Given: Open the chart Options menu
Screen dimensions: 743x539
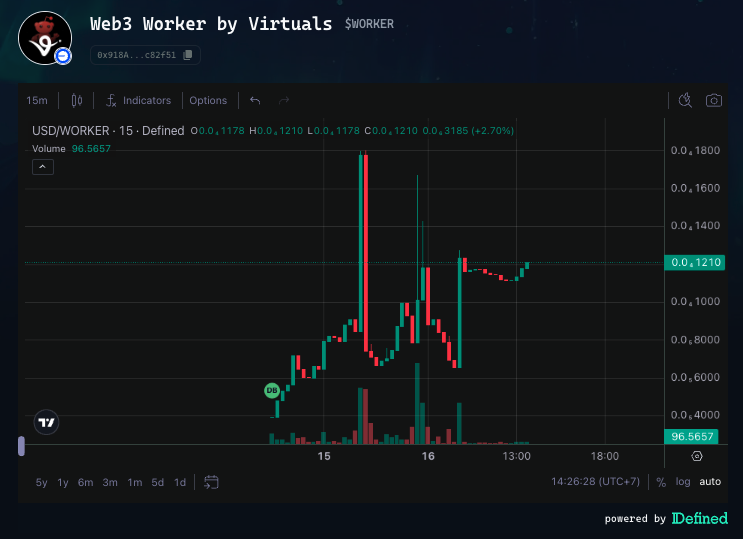Looking at the screenshot, I should (x=208, y=100).
